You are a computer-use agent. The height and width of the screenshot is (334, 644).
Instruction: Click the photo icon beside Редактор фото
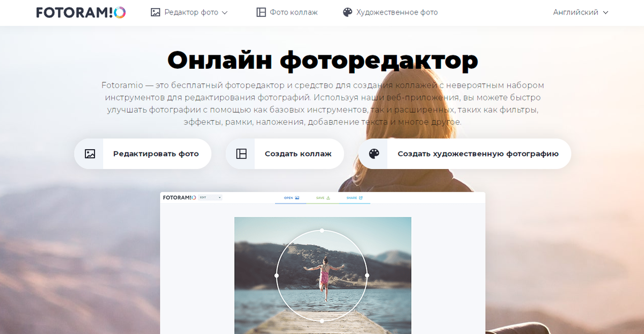tap(156, 12)
